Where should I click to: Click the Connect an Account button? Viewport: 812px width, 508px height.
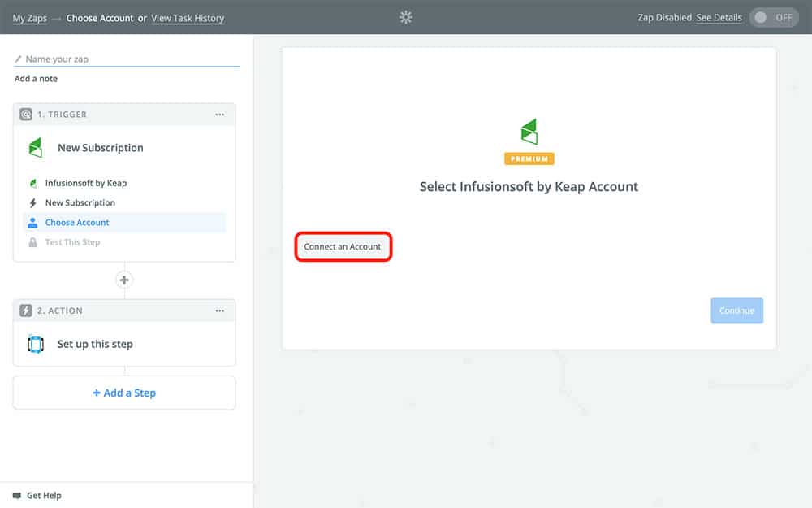343,246
